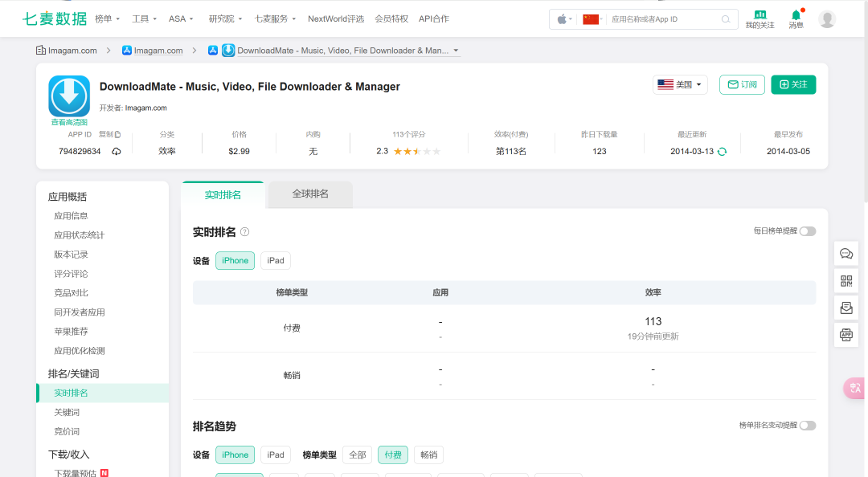Click the search magnifier icon
Viewport: 868px width, 477px height.
725,19
